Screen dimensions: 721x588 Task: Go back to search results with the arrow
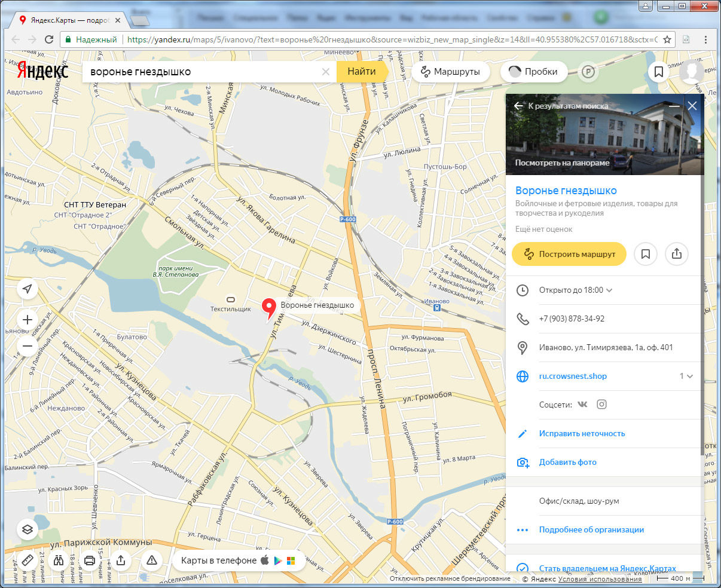(518, 106)
